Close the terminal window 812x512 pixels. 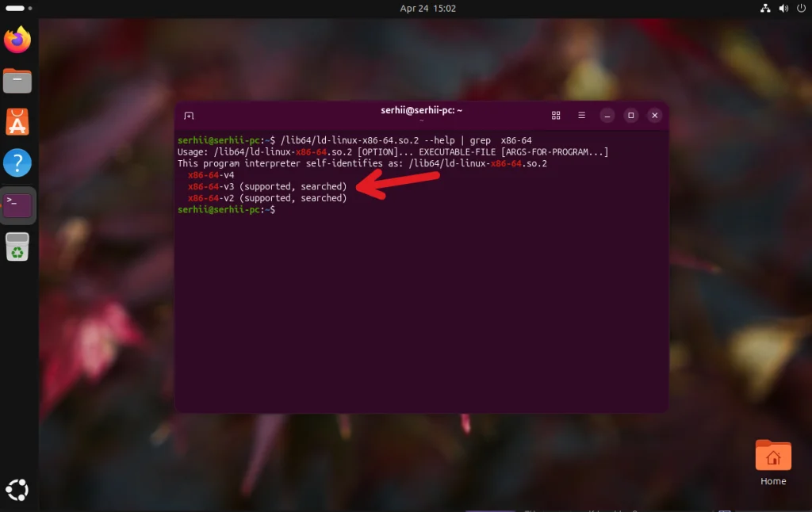[x=654, y=116]
